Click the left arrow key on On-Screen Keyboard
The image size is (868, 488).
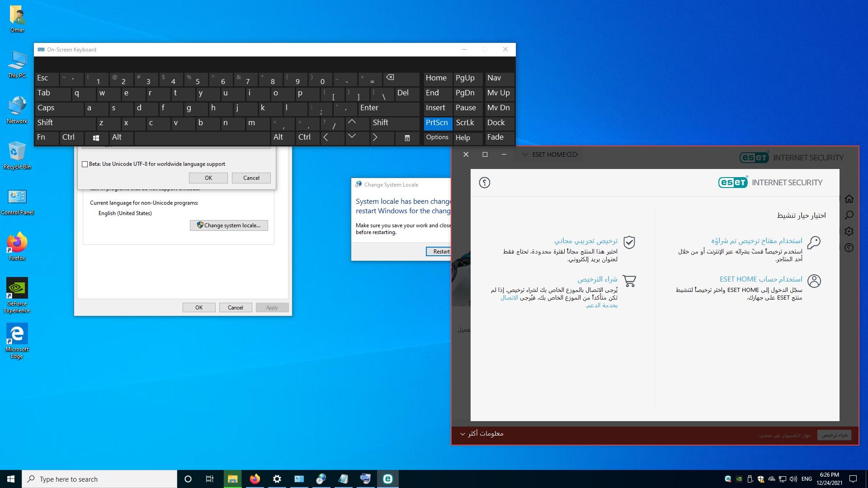click(x=332, y=137)
